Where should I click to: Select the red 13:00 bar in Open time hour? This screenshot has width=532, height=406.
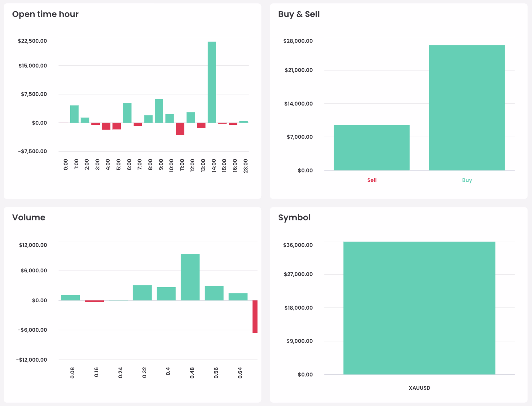201,125
